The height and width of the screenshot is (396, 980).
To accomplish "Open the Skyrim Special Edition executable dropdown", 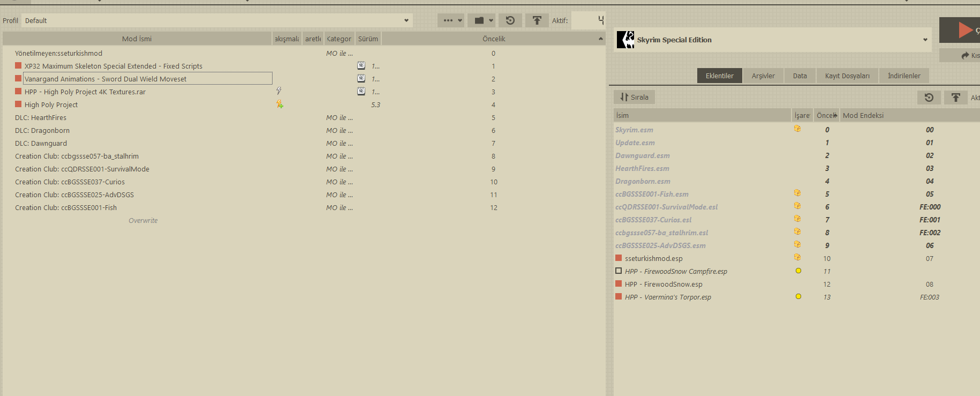I will click(773, 40).
